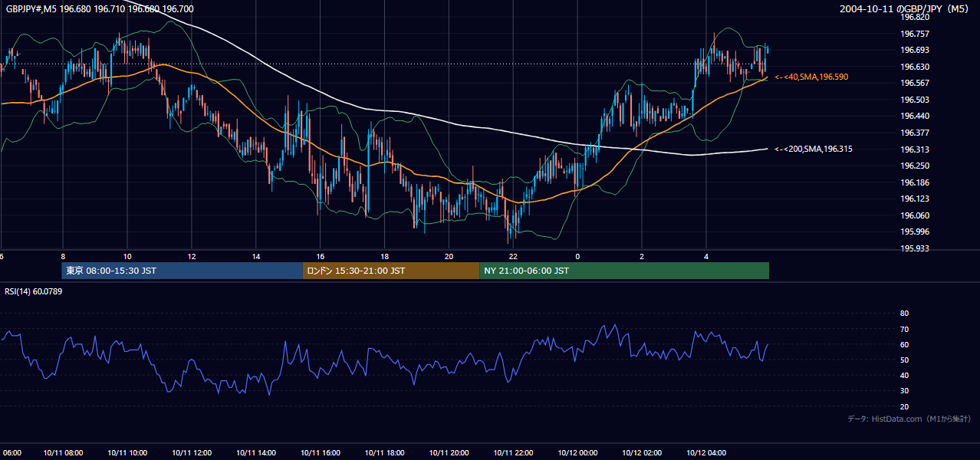
Task: Select the 東京 08:00-15:30 JST session bar
Action: click(183, 271)
